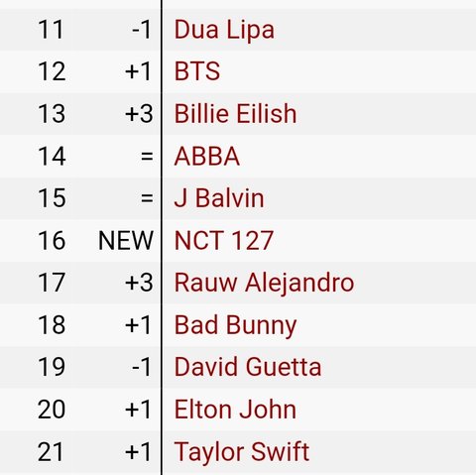Click the Rauw Alejandro link

coord(264,283)
